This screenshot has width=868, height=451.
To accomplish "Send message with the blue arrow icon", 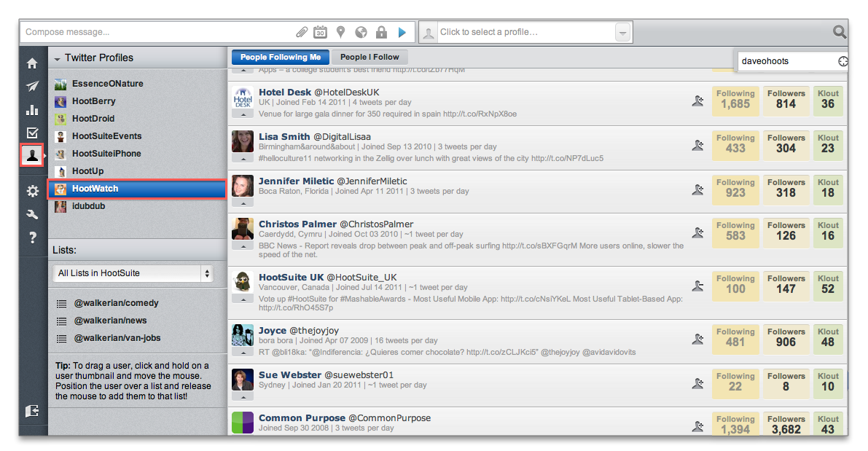I will coord(402,33).
